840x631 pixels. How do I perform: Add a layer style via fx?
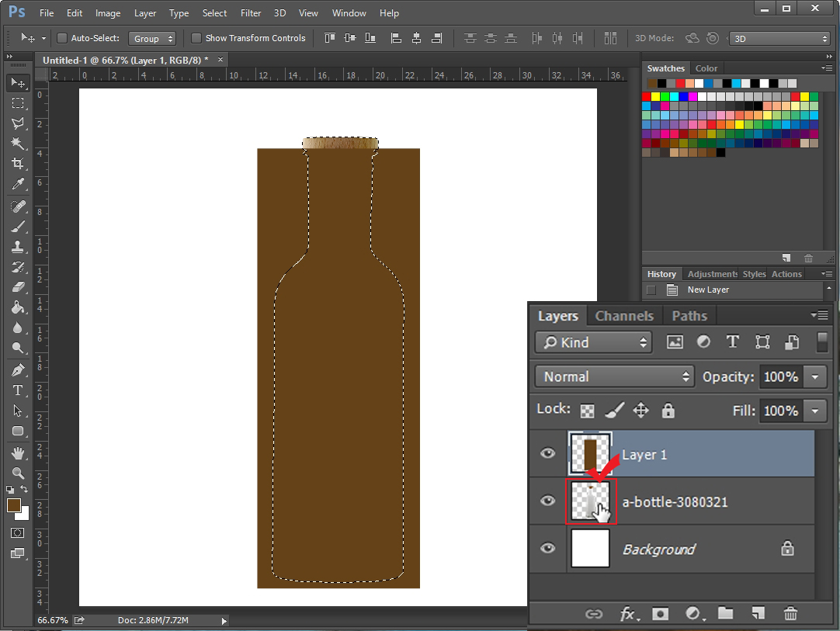tap(629, 614)
